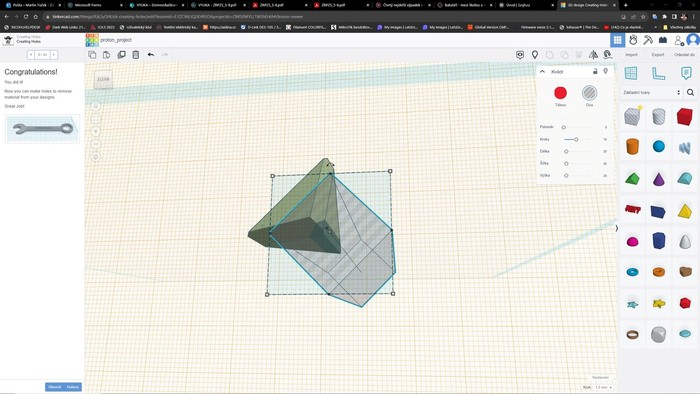
Task: Open the Základní tvary shapes category dropdown
Action: click(652, 92)
